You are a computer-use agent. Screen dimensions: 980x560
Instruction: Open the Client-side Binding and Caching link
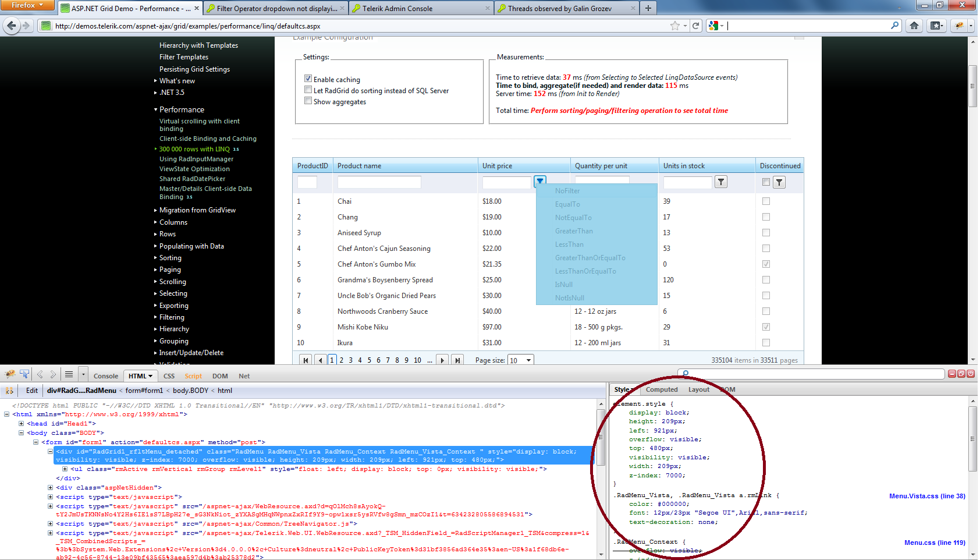click(208, 139)
